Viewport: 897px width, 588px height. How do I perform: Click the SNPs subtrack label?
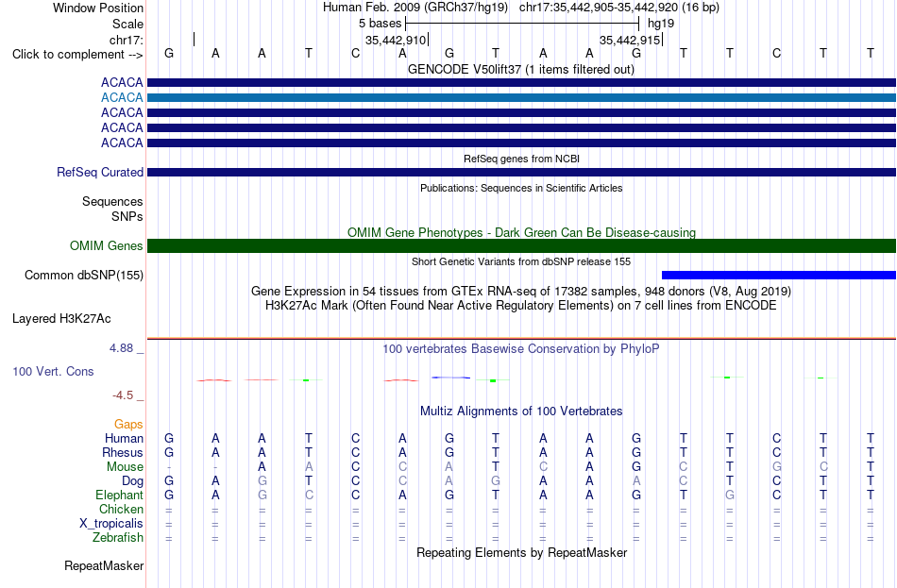(127, 216)
